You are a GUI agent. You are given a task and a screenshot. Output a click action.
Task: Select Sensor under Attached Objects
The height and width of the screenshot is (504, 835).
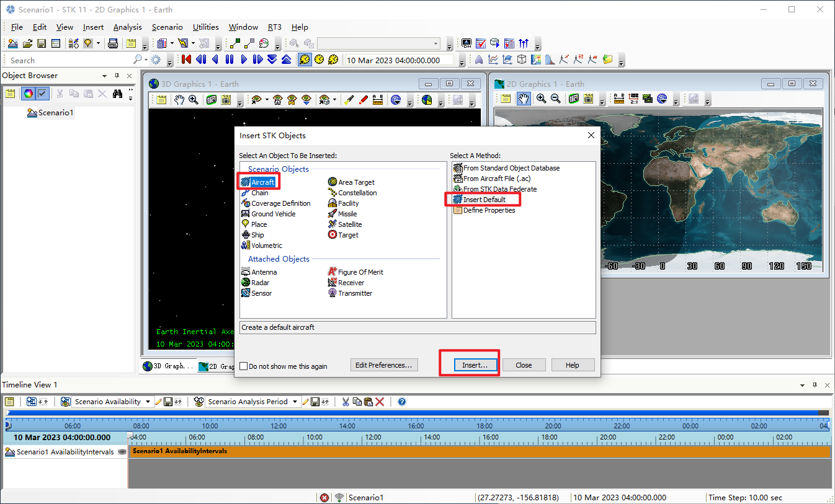click(257, 293)
